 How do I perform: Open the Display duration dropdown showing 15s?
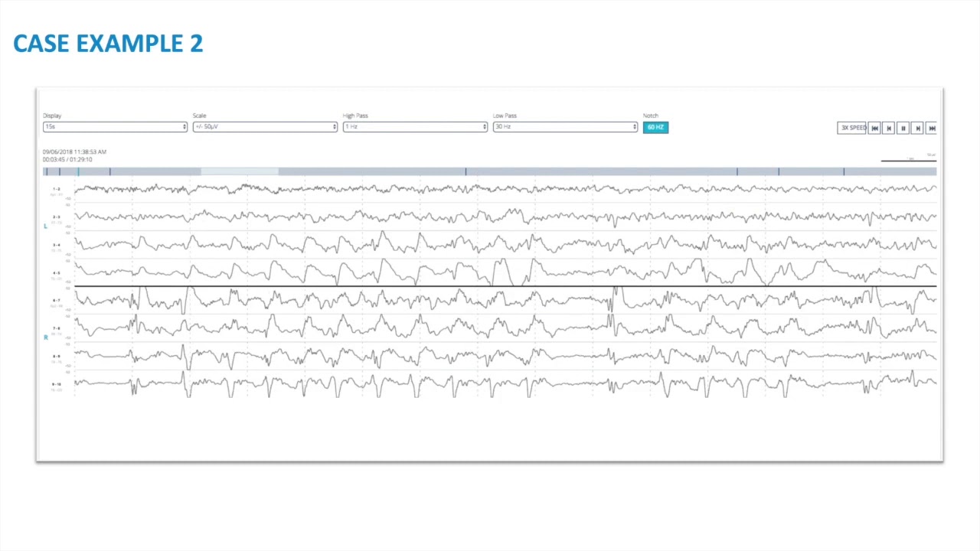tap(115, 126)
